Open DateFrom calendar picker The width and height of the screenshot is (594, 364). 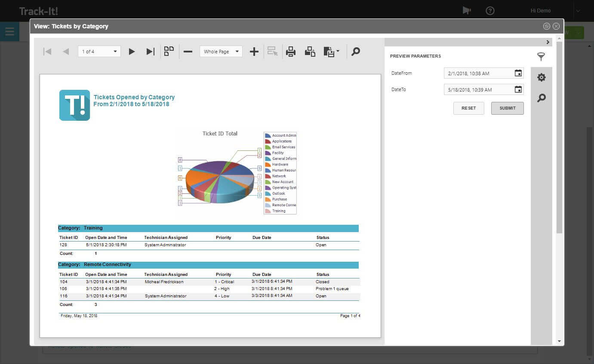[518, 73]
